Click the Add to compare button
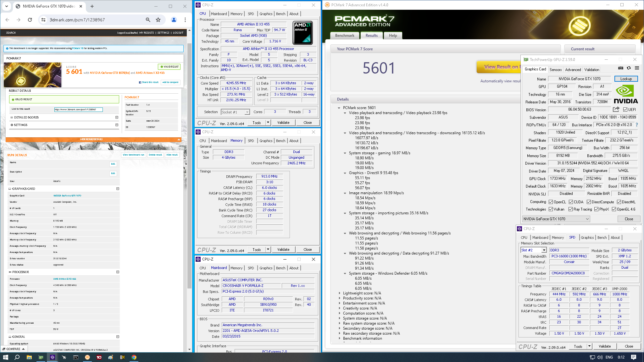644x362 pixels. pos(170,82)
